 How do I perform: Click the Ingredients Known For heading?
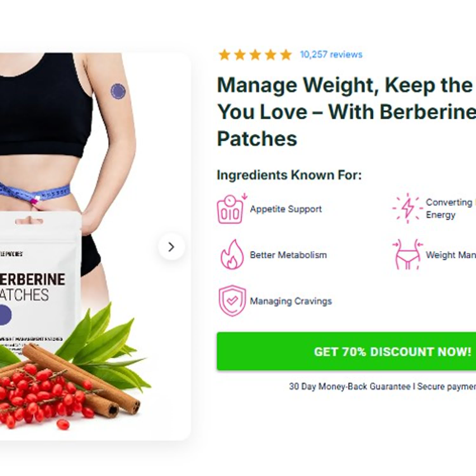(289, 175)
